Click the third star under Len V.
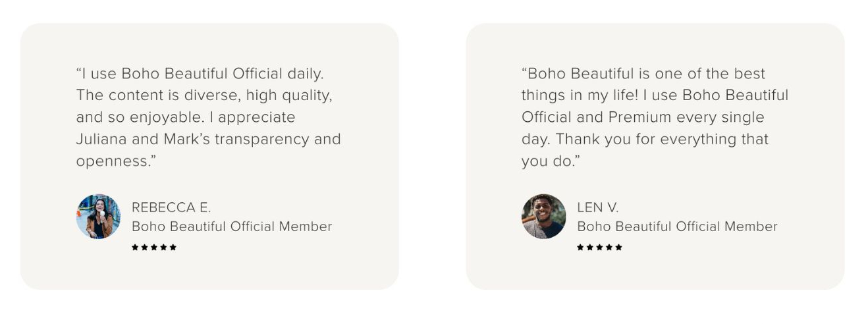 pos(599,247)
